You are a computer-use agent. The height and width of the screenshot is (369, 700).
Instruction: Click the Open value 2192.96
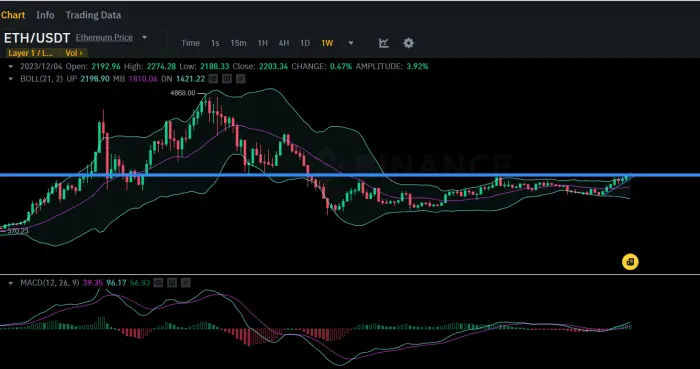[106, 66]
